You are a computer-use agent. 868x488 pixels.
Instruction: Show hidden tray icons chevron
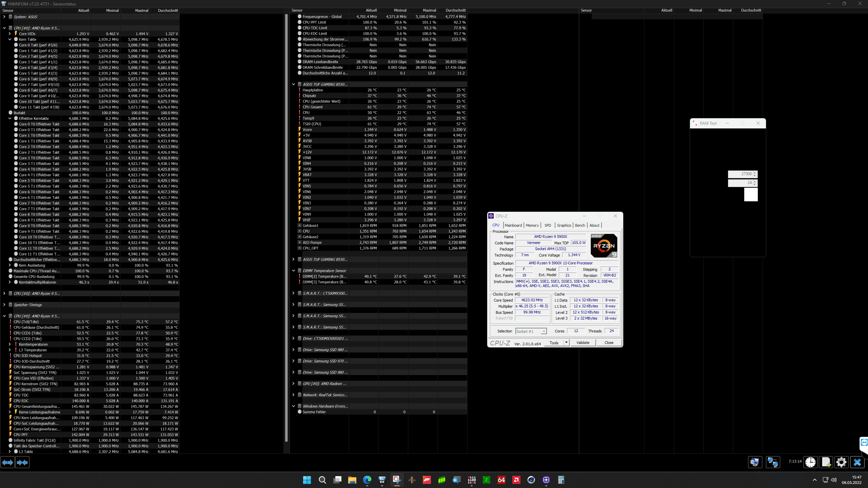(x=815, y=480)
